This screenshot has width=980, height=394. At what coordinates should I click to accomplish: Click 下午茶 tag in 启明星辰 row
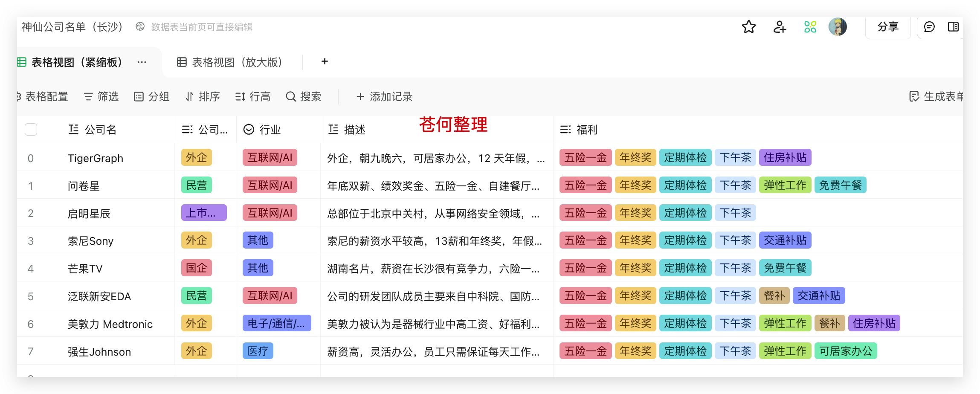click(735, 213)
